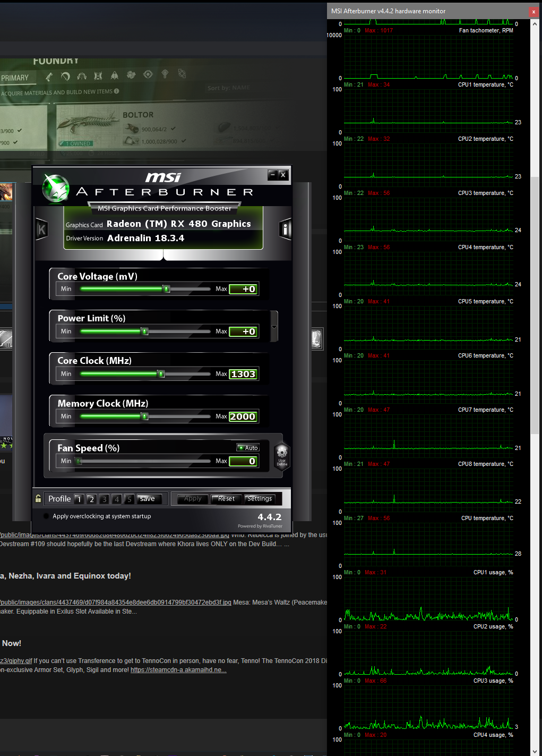
Task: Click the Core Voltage +0 value field
Action: [244, 289]
